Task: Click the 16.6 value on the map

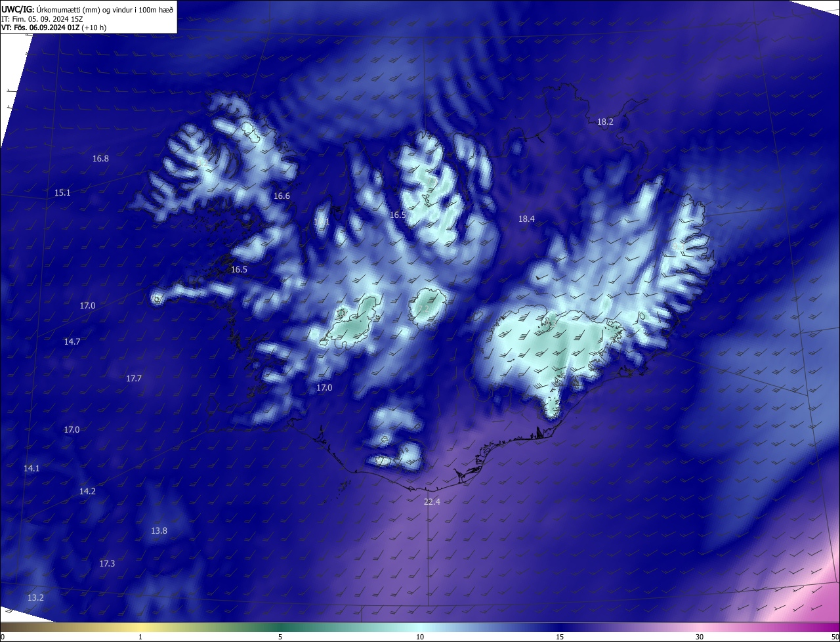Action: (x=282, y=196)
